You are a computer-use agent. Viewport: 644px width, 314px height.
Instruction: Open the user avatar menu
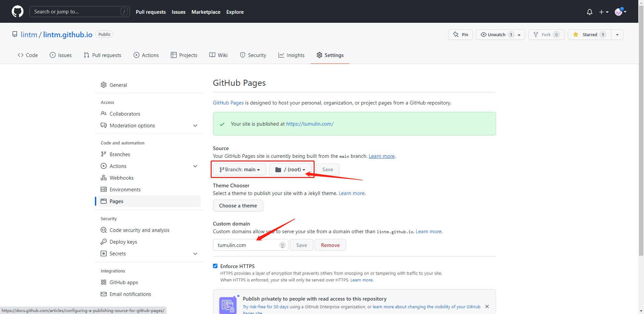pos(621,12)
